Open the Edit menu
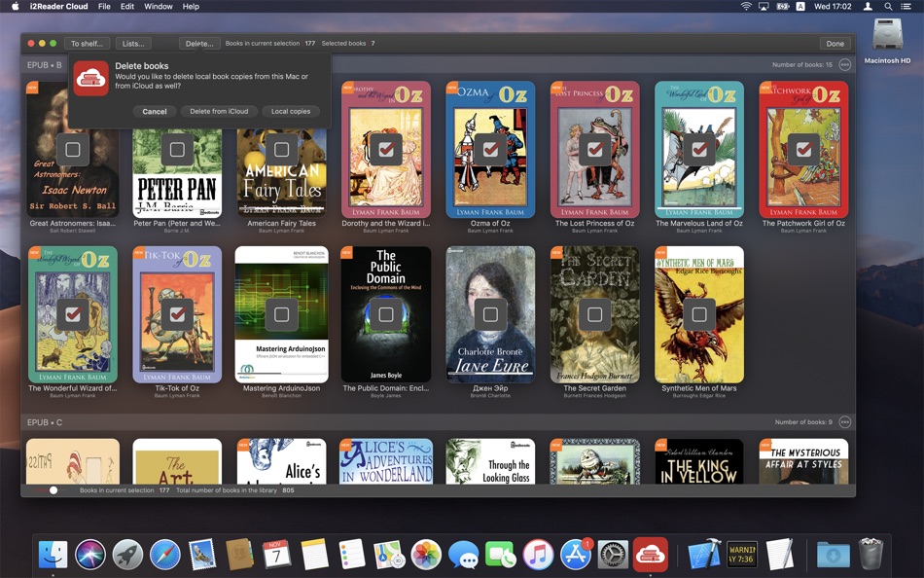Viewport: 924px width, 578px height. click(127, 7)
